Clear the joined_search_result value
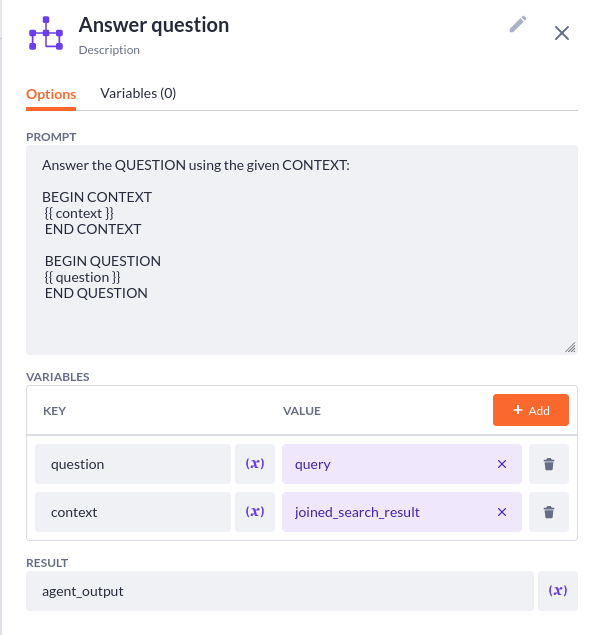598x635 pixels. click(x=502, y=512)
